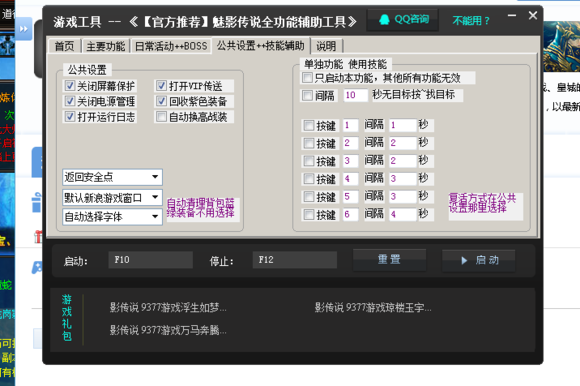Click the 游戏礼包 vertical label

[67, 318]
